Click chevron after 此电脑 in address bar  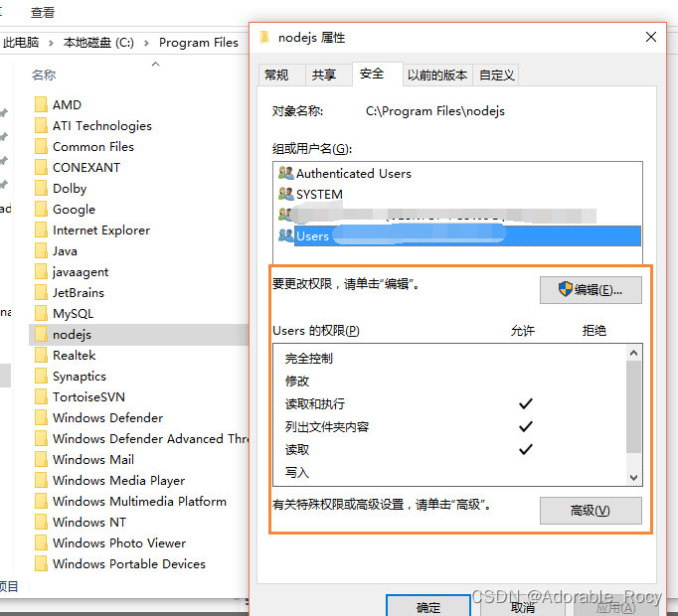[x=51, y=44]
